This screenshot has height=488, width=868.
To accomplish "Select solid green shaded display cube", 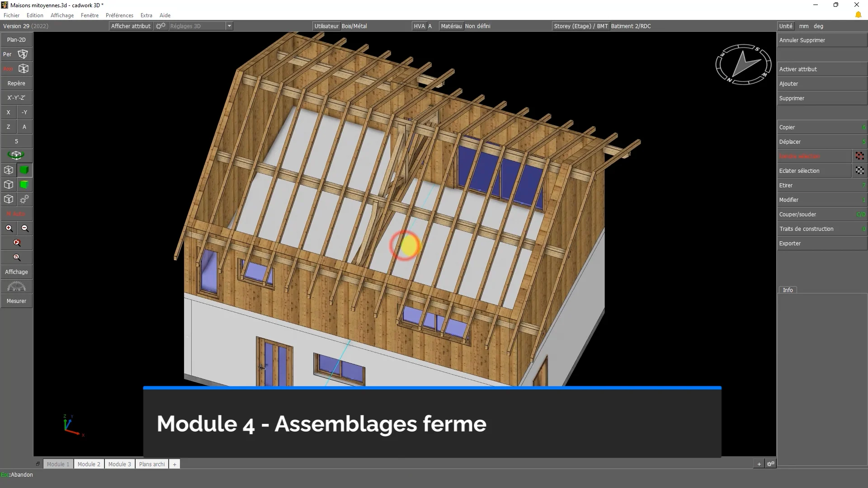I will point(24,170).
